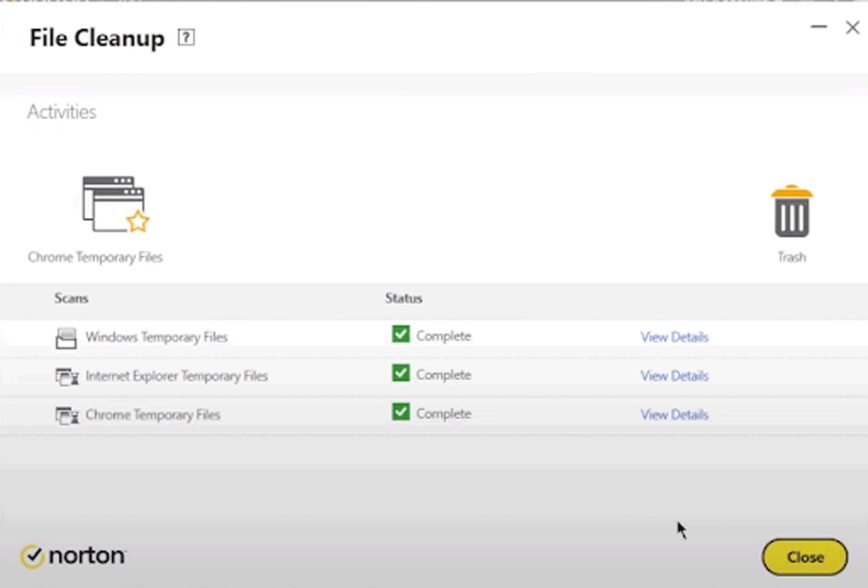The image size is (868, 588).
Task: Minimize the File Cleanup window
Action: point(818,26)
